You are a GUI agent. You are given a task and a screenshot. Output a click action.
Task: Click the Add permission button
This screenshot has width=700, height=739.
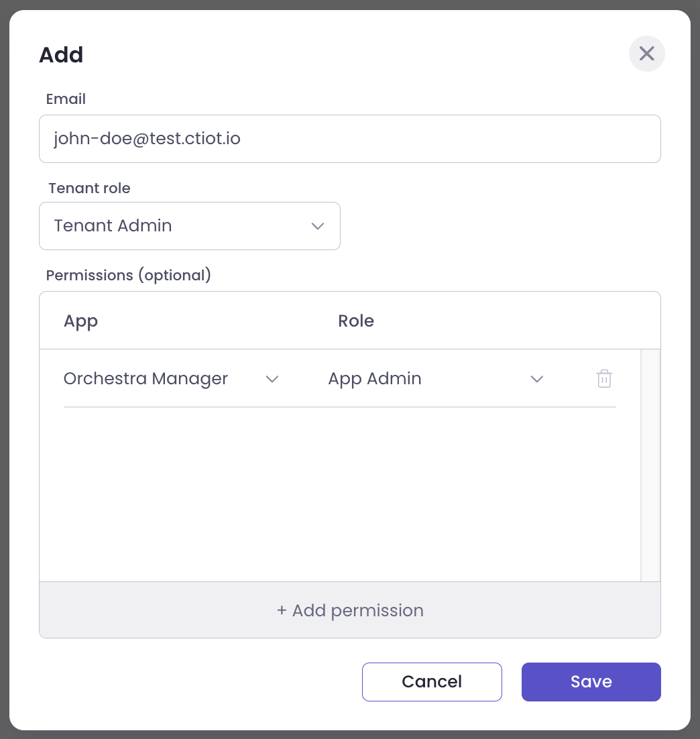click(x=349, y=610)
